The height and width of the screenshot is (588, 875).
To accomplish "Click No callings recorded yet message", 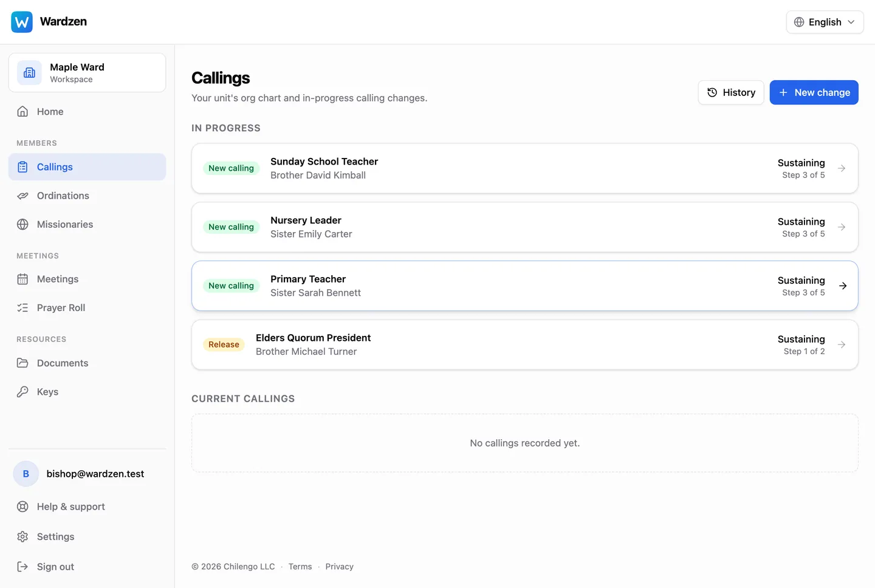I will pyautogui.click(x=525, y=443).
